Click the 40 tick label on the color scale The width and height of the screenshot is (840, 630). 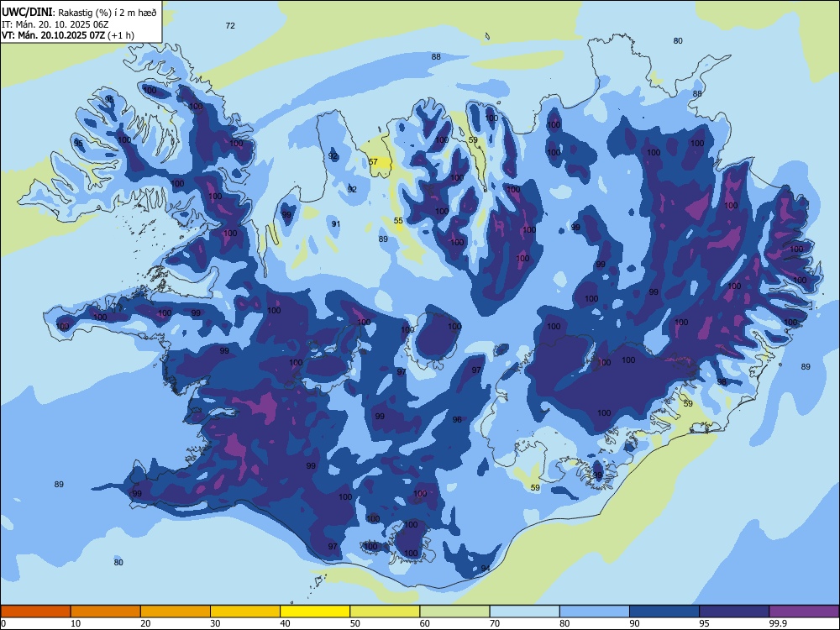tap(285, 623)
